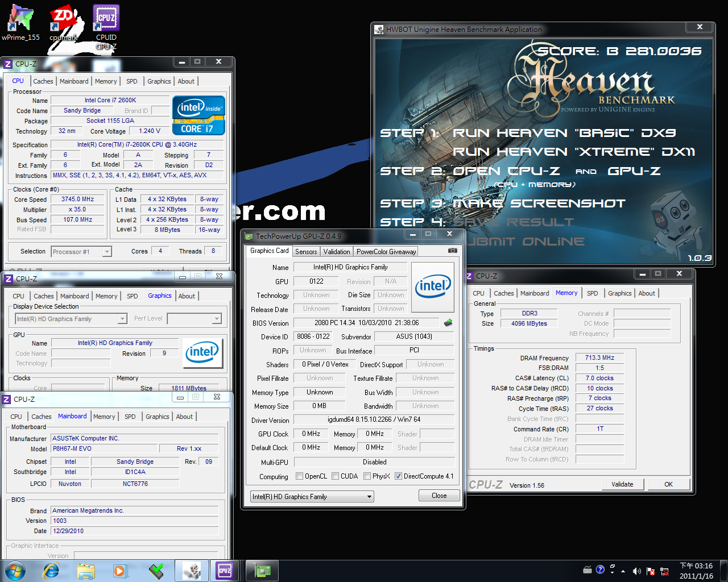
Task: Click OK in CPU-Z Memory window
Action: click(x=668, y=484)
